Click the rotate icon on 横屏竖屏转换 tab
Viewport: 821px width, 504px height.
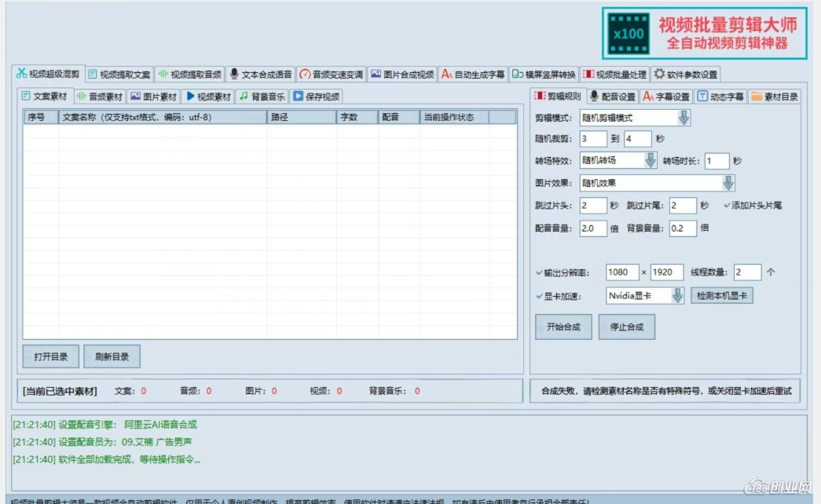coord(517,74)
